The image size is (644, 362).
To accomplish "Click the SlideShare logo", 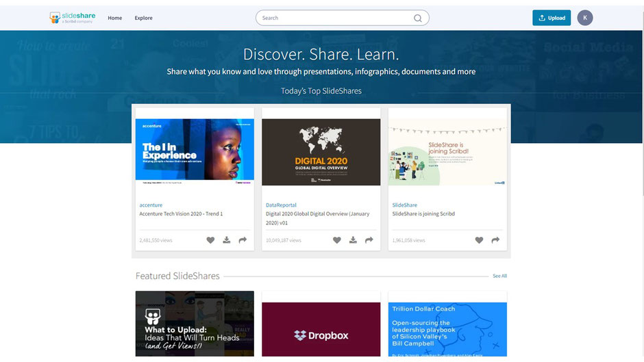I will pyautogui.click(x=73, y=18).
